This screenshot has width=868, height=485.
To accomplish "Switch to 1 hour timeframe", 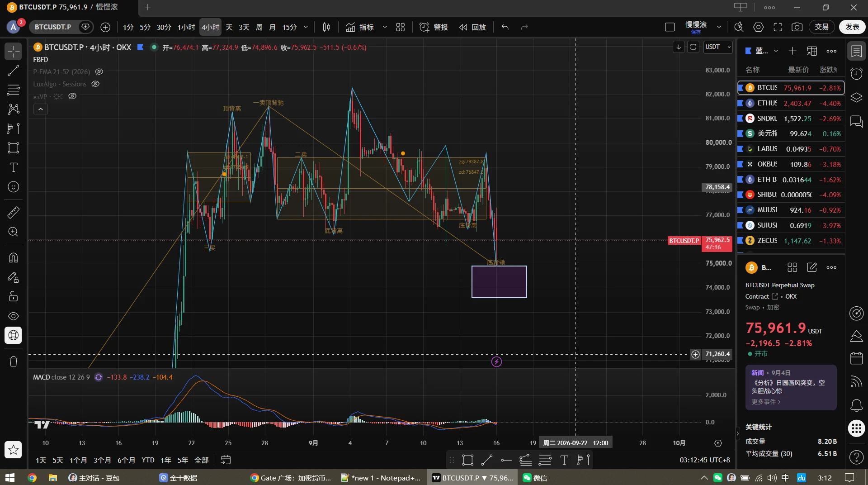I will point(186,27).
